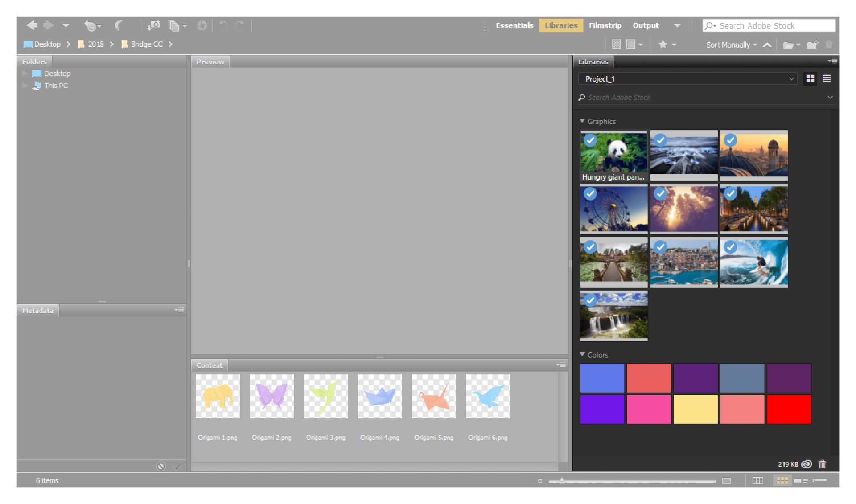856x504 pixels.
Task: Open the parent/favorites navigation dropdown arrow
Action: [66, 25]
